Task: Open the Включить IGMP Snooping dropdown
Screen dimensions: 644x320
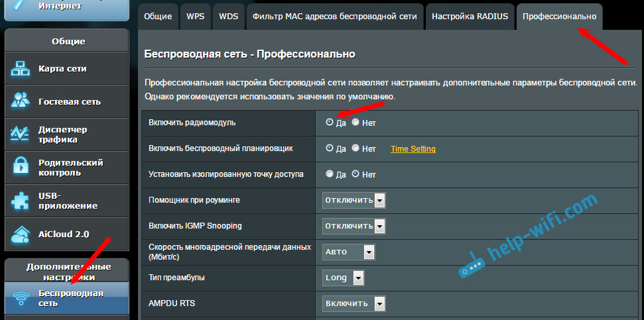Action: (x=354, y=226)
